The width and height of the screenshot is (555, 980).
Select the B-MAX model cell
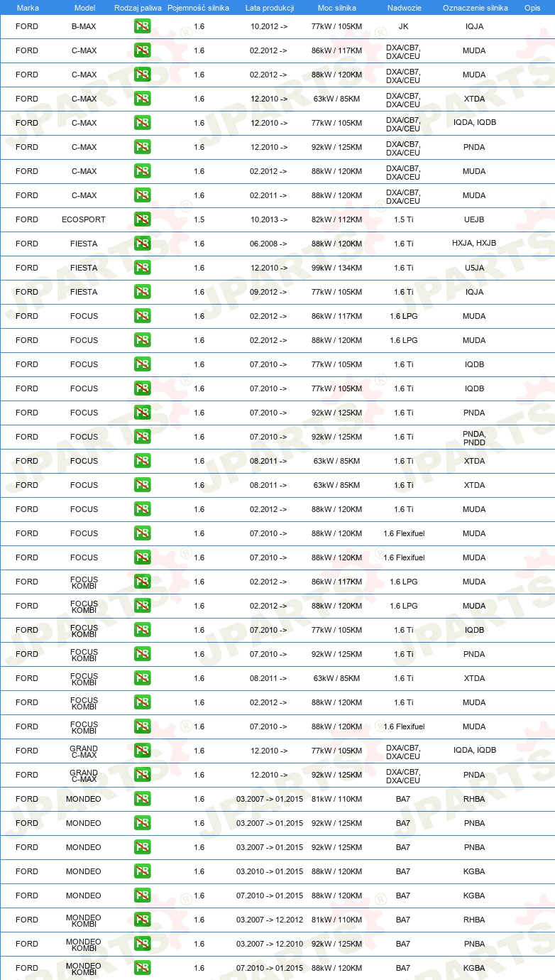(84, 26)
